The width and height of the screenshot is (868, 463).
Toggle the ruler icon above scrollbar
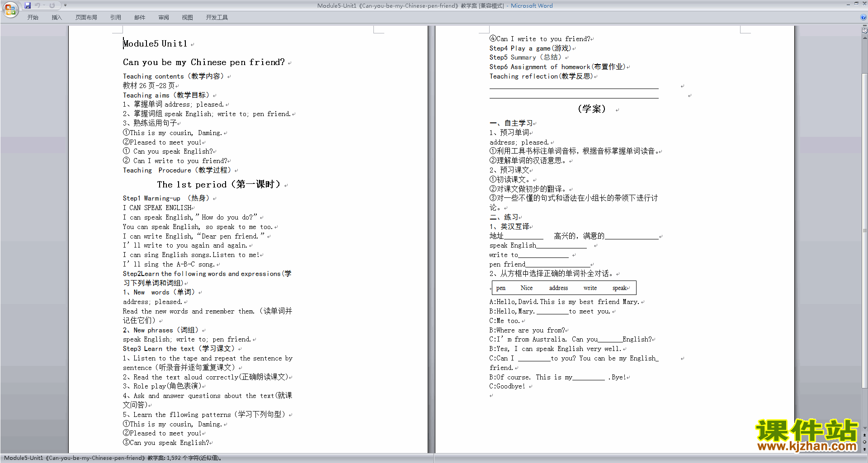pyautogui.click(x=864, y=31)
